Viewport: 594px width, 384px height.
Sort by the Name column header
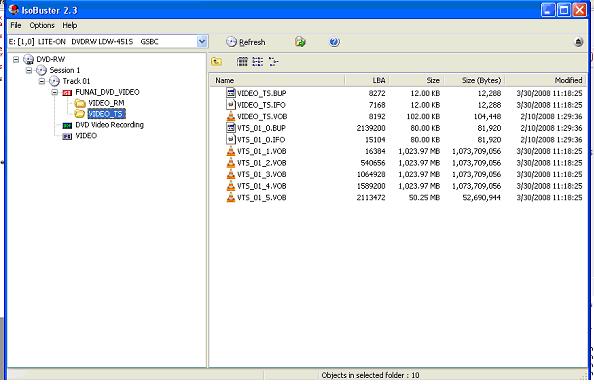point(278,80)
